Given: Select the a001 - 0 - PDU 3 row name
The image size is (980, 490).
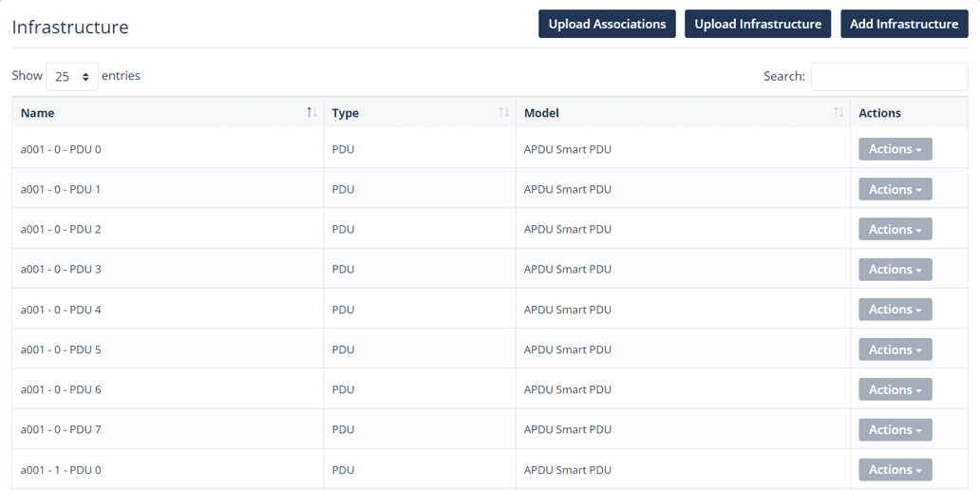Looking at the screenshot, I should point(61,270).
